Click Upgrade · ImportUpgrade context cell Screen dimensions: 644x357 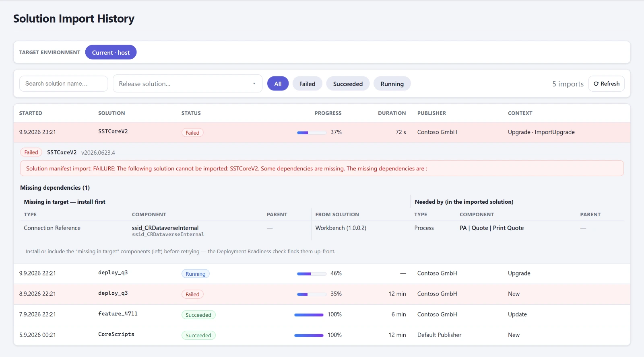tap(541, 132)
